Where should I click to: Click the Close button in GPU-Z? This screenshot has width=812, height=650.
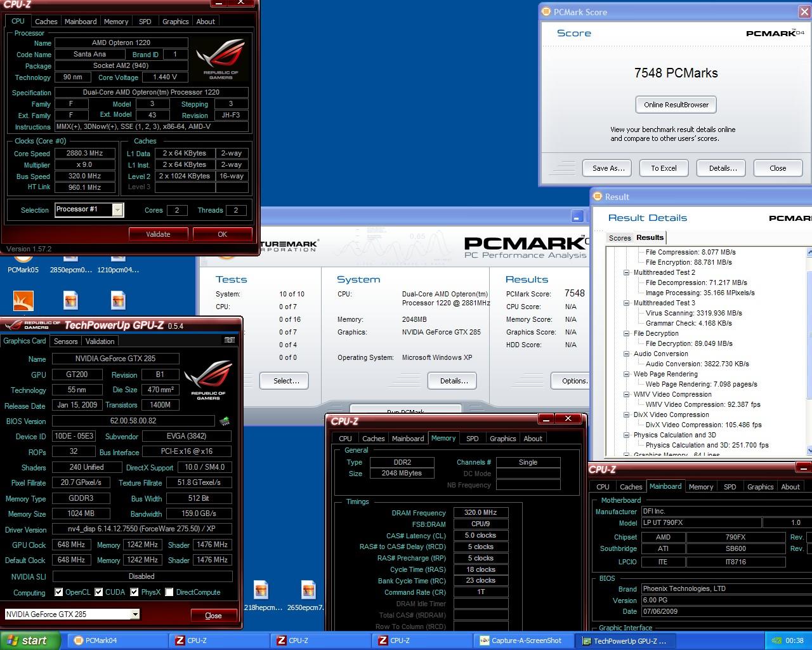coord(214,616)
